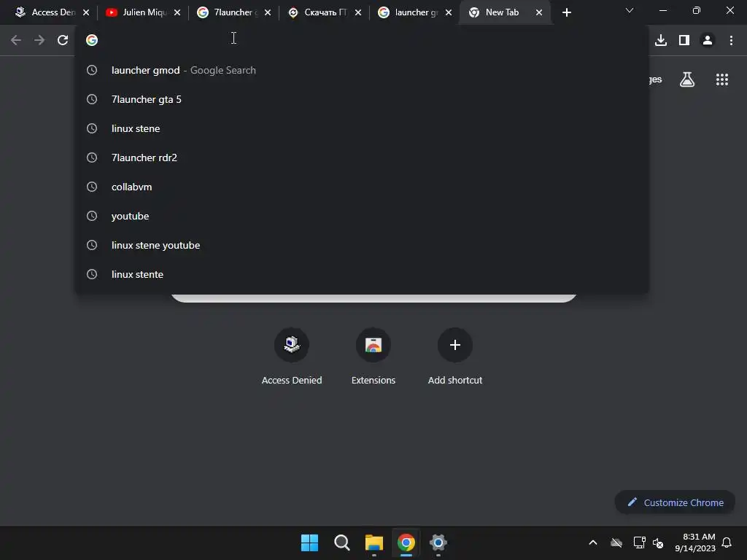Image resolution: width=747 pixels, height=560 pixels.
Task: Close the Julien Miqu YouTube tab
Action: pos(177,12)
